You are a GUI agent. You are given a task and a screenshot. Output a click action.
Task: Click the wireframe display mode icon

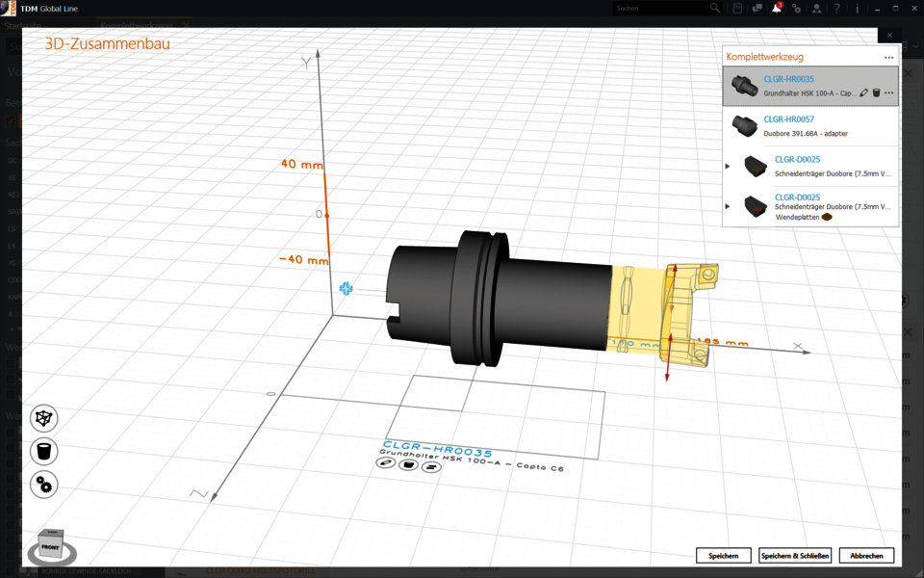coord(44,418)
